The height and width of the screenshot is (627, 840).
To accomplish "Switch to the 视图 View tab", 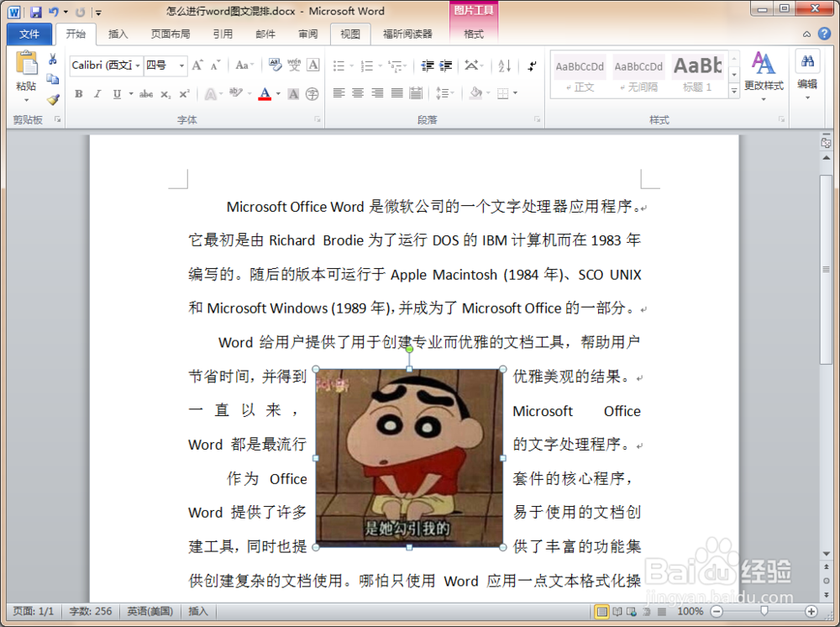I will point(350,34).
